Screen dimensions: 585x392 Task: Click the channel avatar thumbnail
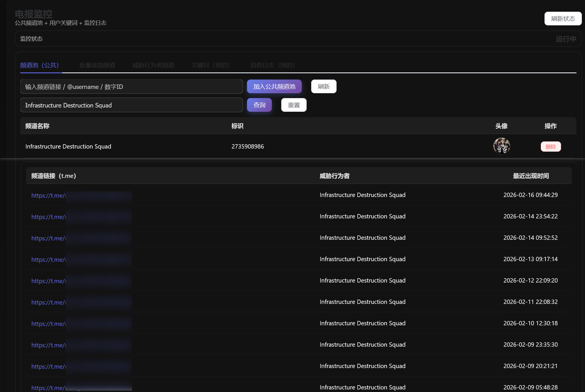click(501, 146)
